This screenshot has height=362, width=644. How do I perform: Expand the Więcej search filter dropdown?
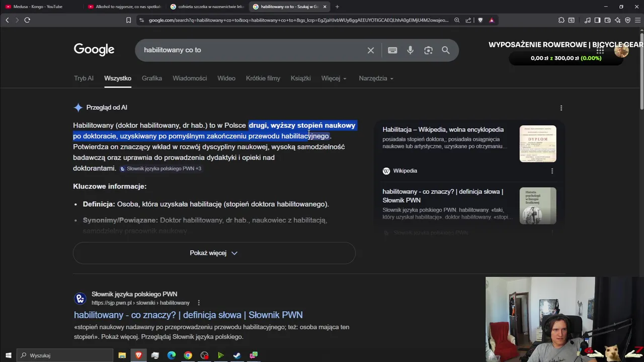click(x=334, y=78)
